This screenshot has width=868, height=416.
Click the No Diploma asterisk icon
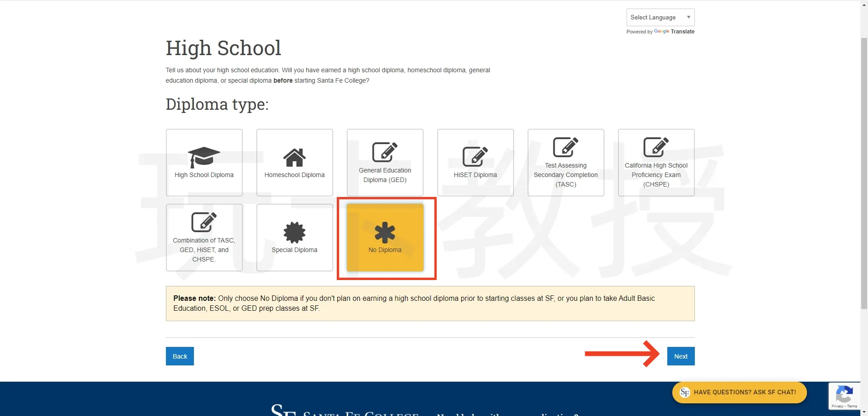pos(385,233)
